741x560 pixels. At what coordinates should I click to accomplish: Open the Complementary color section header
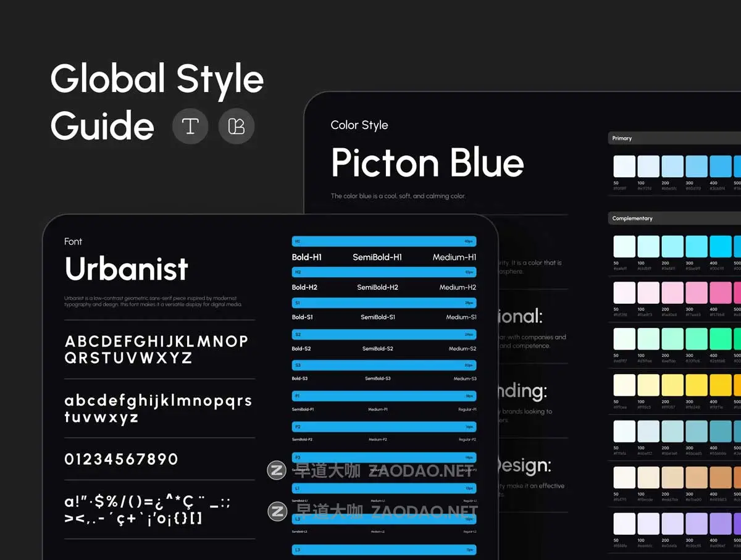pos(673,219)
